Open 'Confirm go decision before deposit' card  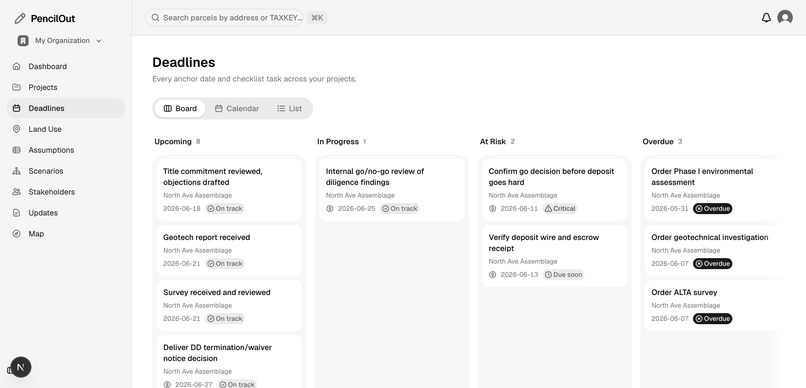(x=555, y=190)
